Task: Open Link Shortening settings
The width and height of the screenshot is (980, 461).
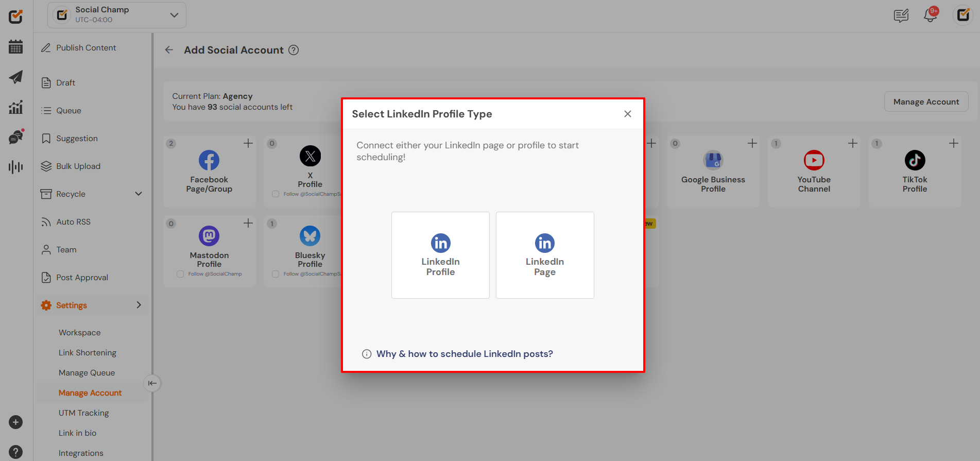Action: click(x=88, y=353)
